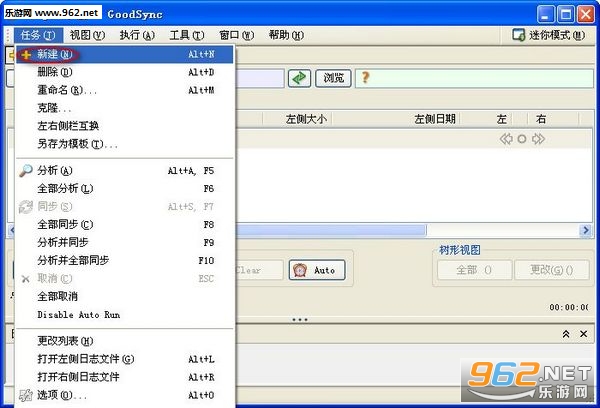This screenshot has width=600, height=408.
Task: Close the log panel with X icon
Action: pos(584,334)
